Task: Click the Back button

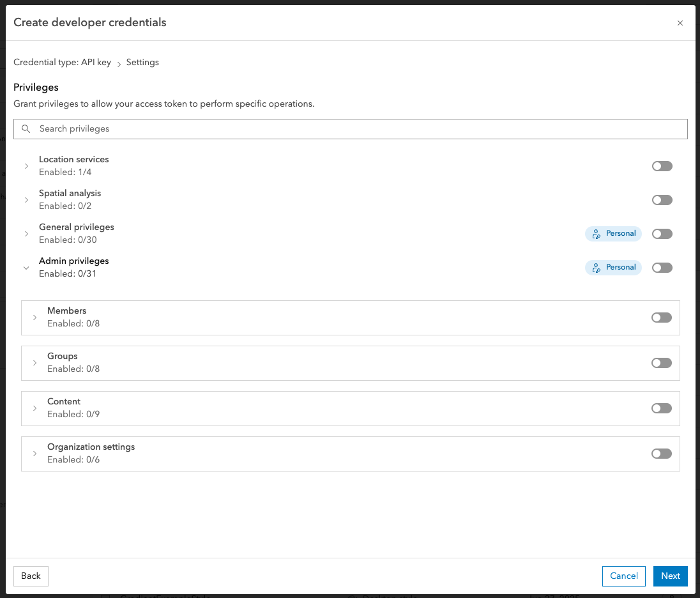Action: [x=31, y=576]
